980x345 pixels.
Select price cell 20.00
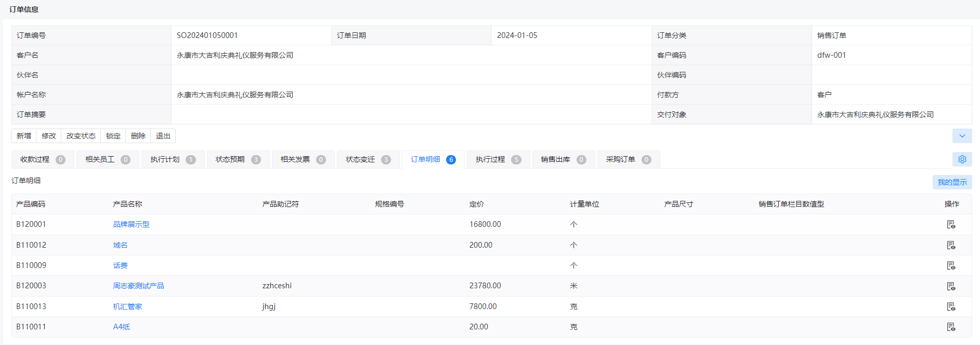[479, 327]
